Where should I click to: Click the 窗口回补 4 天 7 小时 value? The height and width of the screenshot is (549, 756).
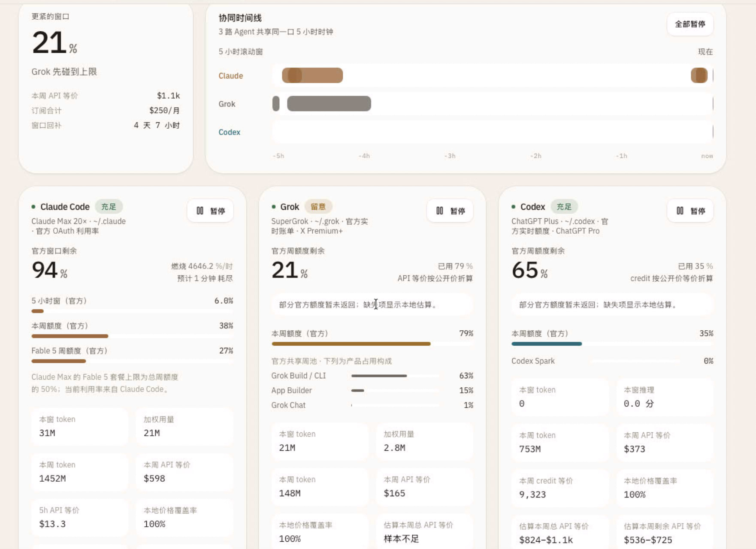pos(157,125)
